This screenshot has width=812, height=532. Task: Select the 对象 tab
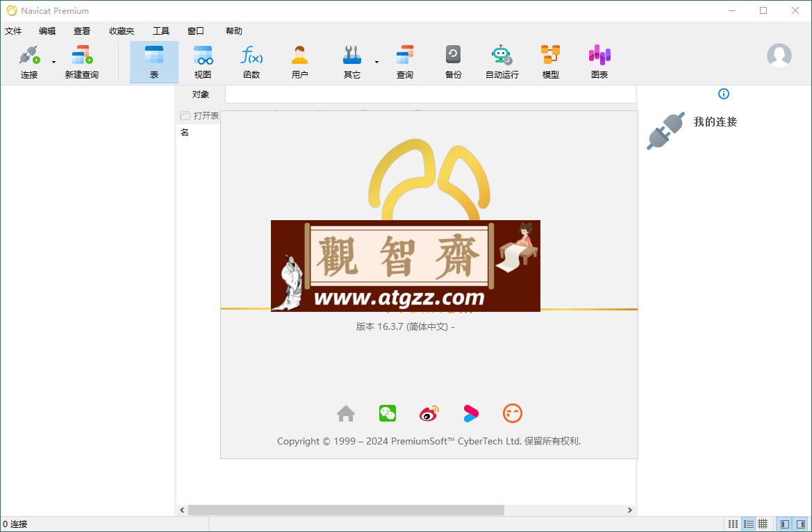[201, 94]
